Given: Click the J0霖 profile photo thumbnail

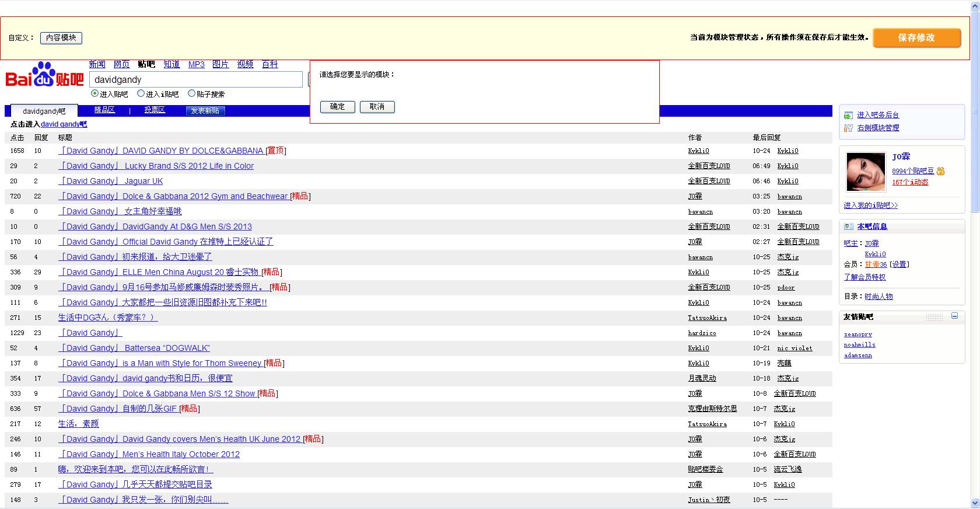Looking at the screenshot, I should (x=866, y=172).
